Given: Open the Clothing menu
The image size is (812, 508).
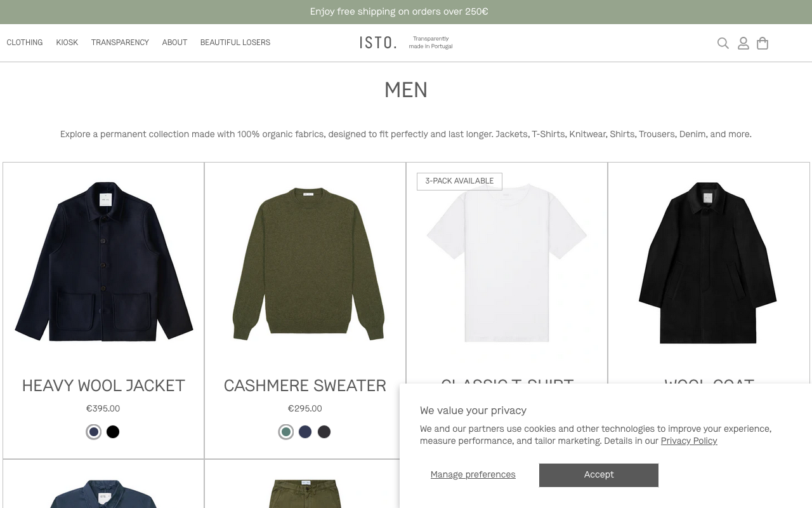Looking at the screenshot, I should point(25,43).
